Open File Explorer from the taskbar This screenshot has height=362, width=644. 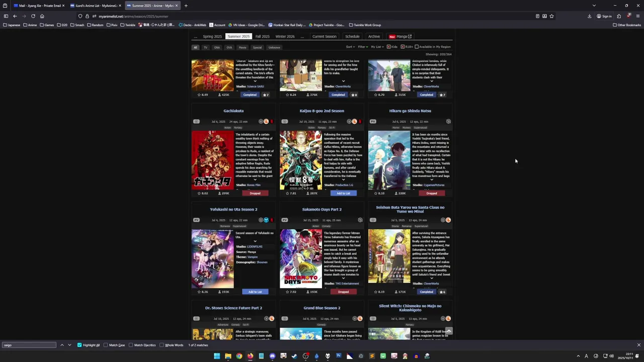click(228, 356)
